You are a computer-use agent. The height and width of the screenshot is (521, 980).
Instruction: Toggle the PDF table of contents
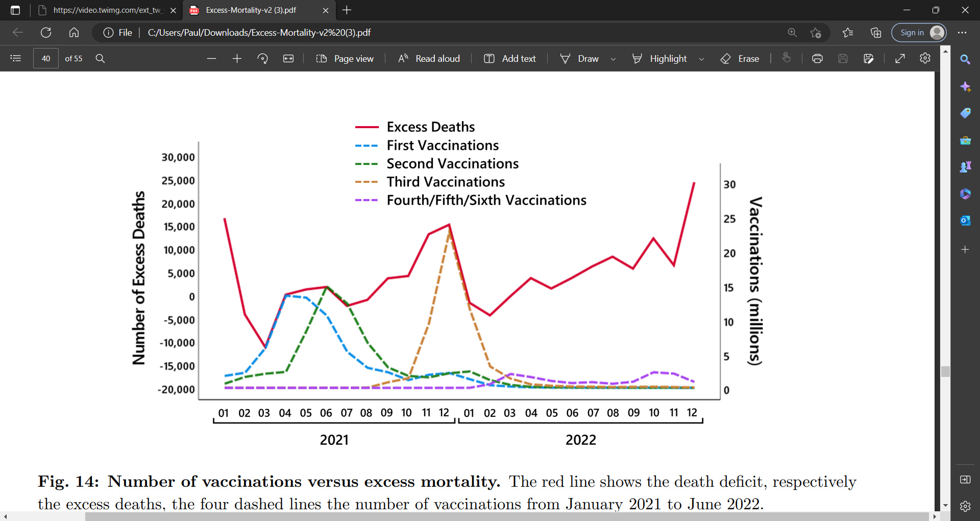pos(16,59)
